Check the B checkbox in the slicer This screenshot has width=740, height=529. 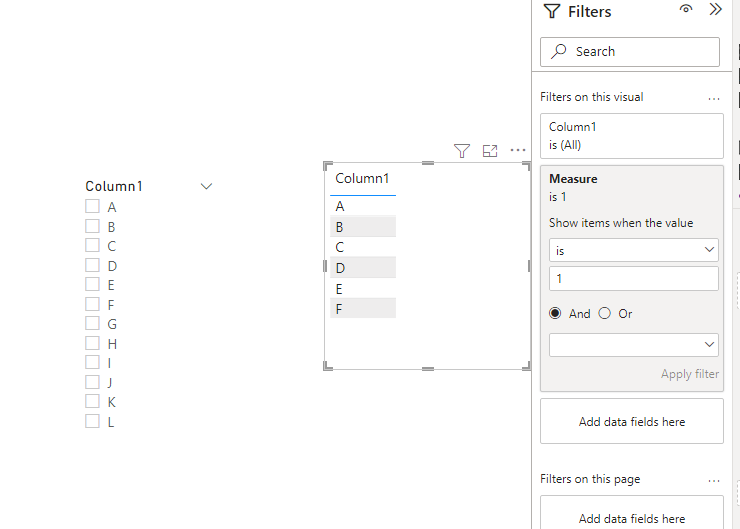click(92, 226)
